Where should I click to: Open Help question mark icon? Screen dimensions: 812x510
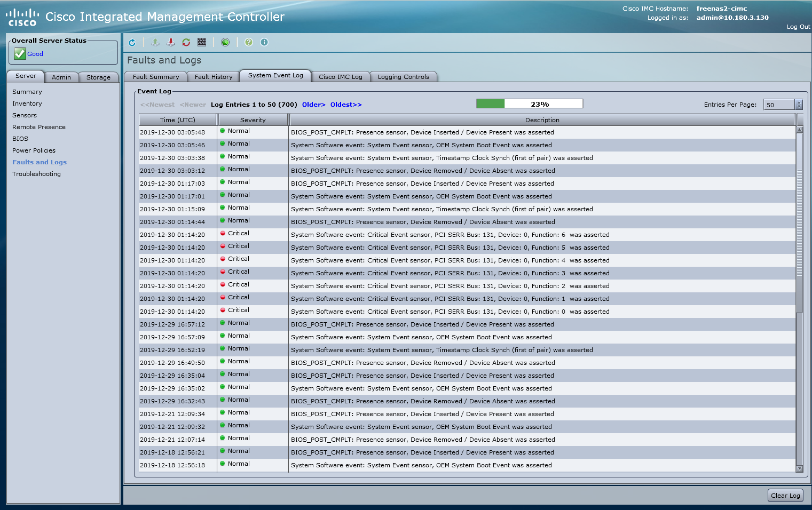(x=249, y=42)
